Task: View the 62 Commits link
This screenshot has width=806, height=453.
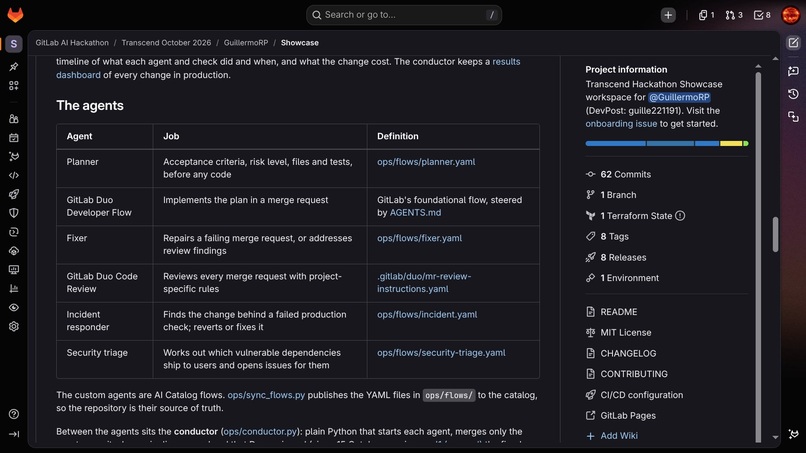Action: tap(618, 174)
